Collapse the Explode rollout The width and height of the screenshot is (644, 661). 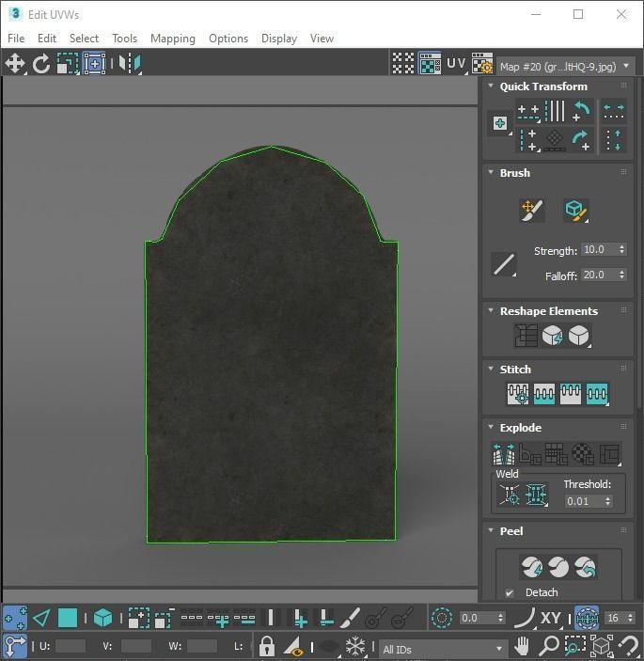pyautogui.click(x=491, y=427)
